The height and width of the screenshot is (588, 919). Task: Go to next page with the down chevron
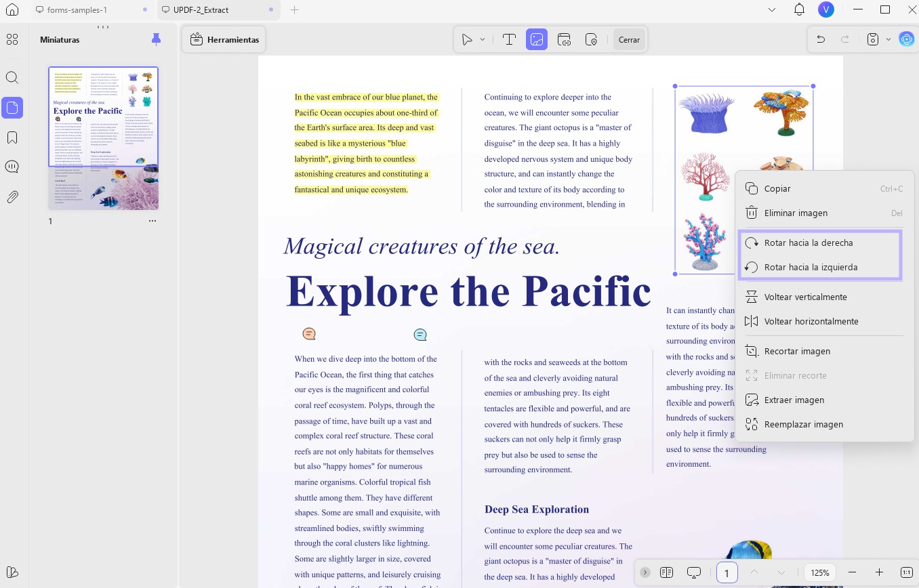coord(781,572)
